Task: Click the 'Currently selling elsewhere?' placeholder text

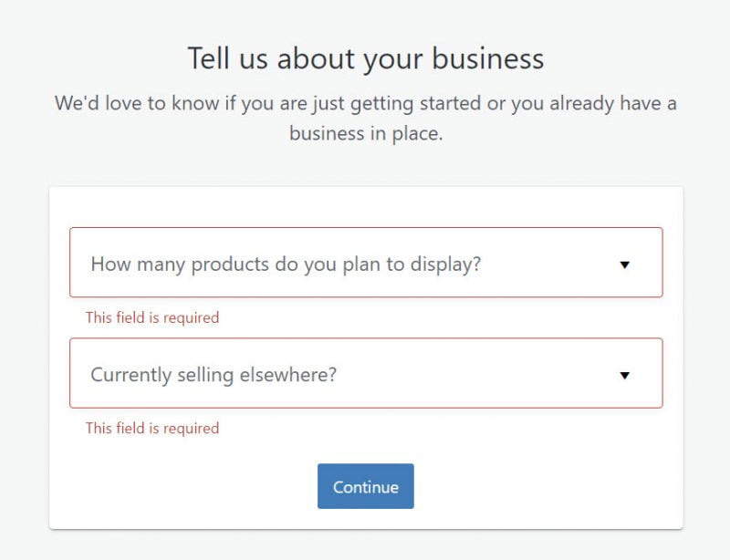Action: [214, 374]
